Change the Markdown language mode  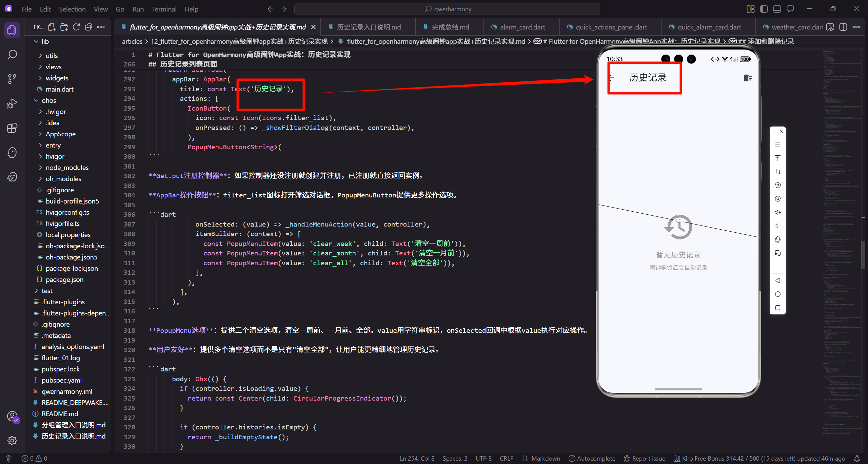coord(546,459)
